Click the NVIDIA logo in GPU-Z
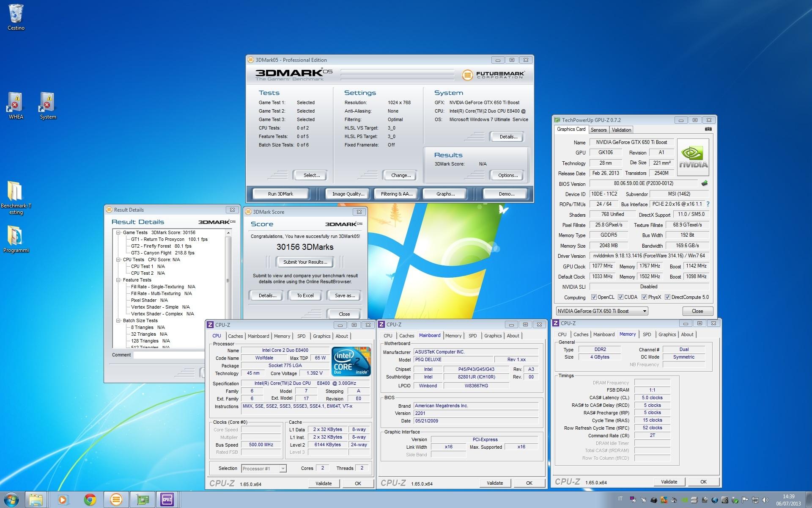The width and height of the screenshot is (812, 508). click(693, 157)
